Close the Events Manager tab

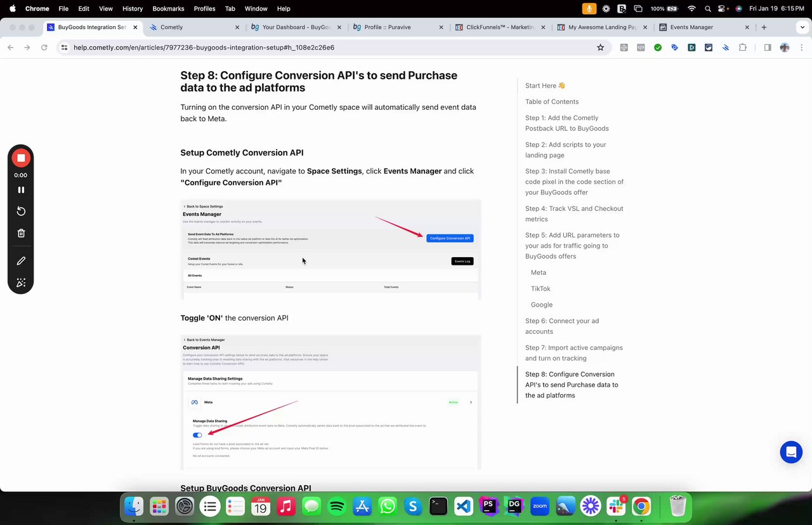tap(747, 27)
